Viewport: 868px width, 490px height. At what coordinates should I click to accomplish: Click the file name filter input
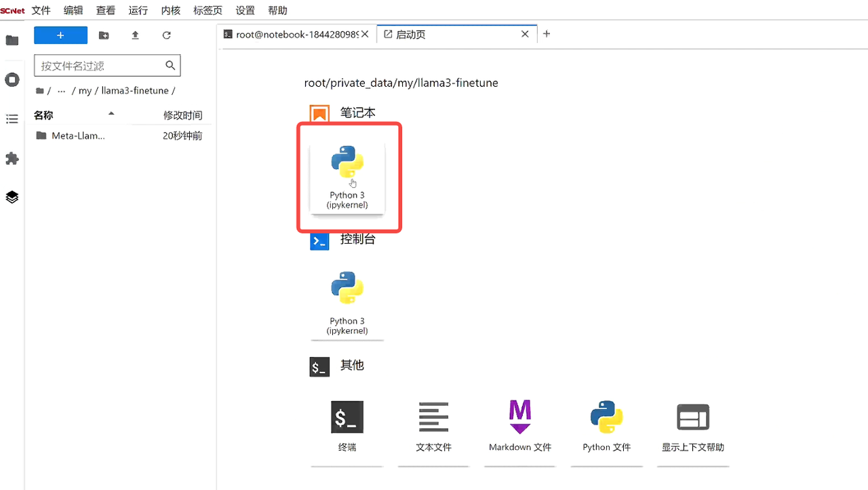100,66
